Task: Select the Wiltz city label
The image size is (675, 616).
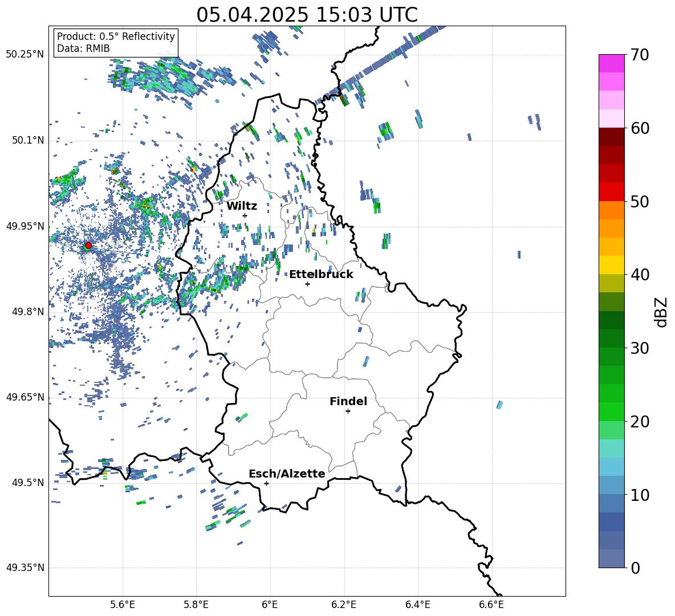Action: click(242, 206)
